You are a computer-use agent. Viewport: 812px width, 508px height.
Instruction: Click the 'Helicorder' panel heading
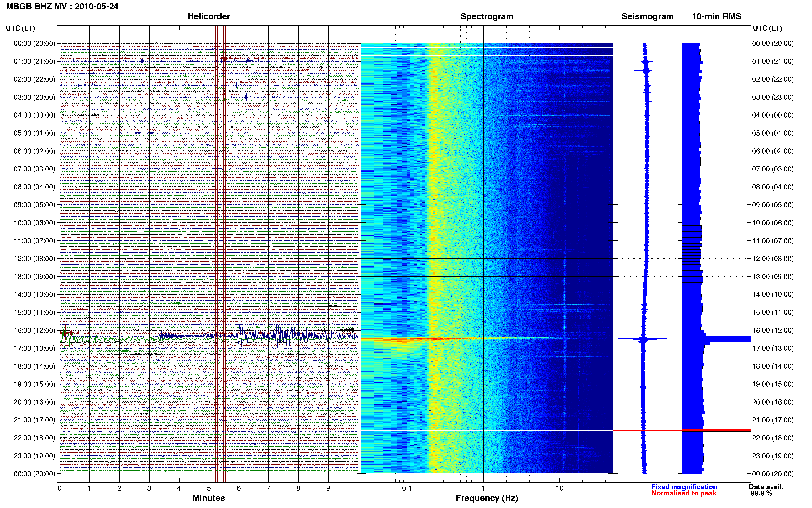(x=209, y=16)
